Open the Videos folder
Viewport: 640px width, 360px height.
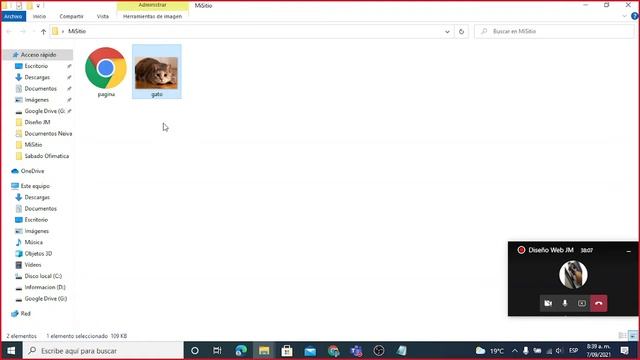tap(33, 265)
